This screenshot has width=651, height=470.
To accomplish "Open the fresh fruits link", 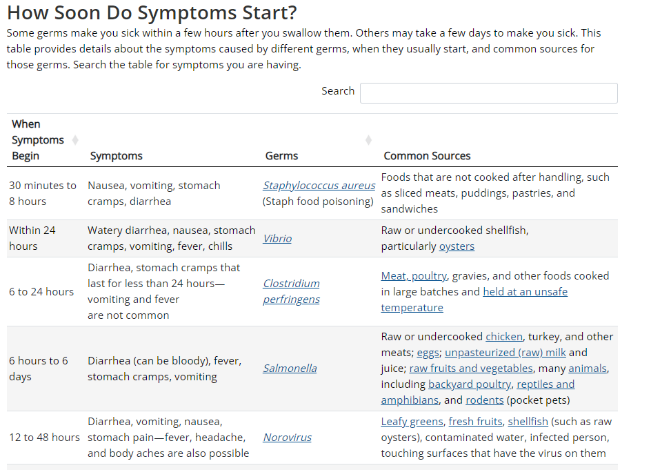I will click(474, 422).
